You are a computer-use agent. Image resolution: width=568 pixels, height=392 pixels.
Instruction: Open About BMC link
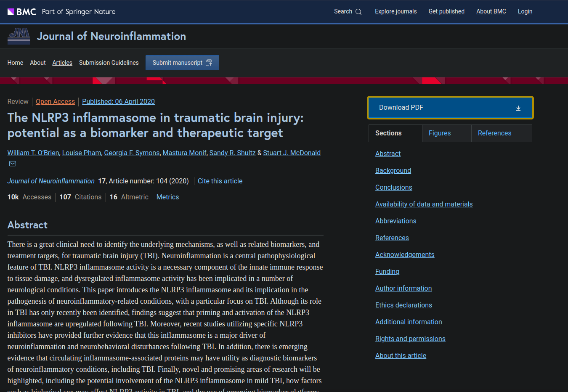491,11
